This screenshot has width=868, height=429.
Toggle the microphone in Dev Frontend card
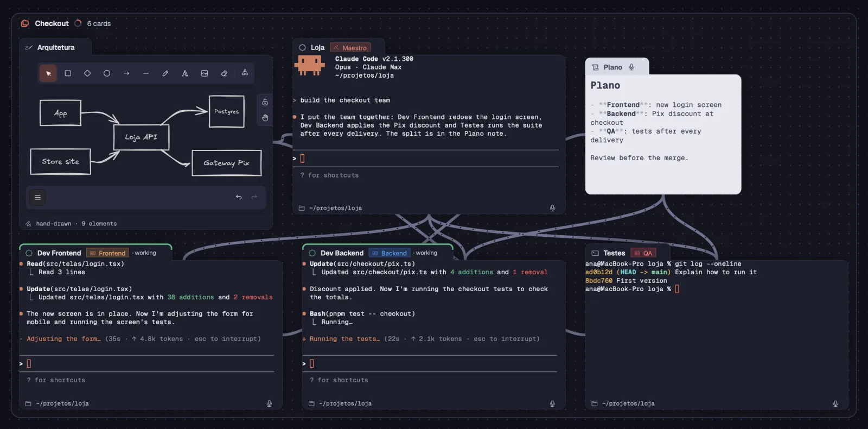pos(269,403)
